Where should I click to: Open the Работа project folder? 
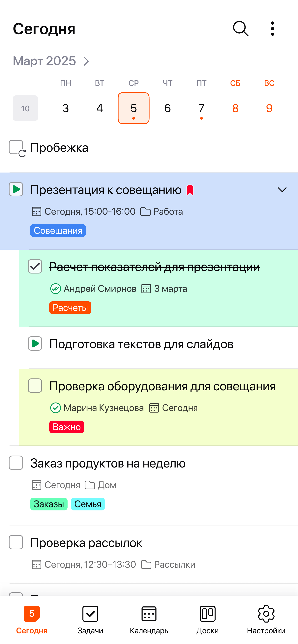[x=162, y=211]
